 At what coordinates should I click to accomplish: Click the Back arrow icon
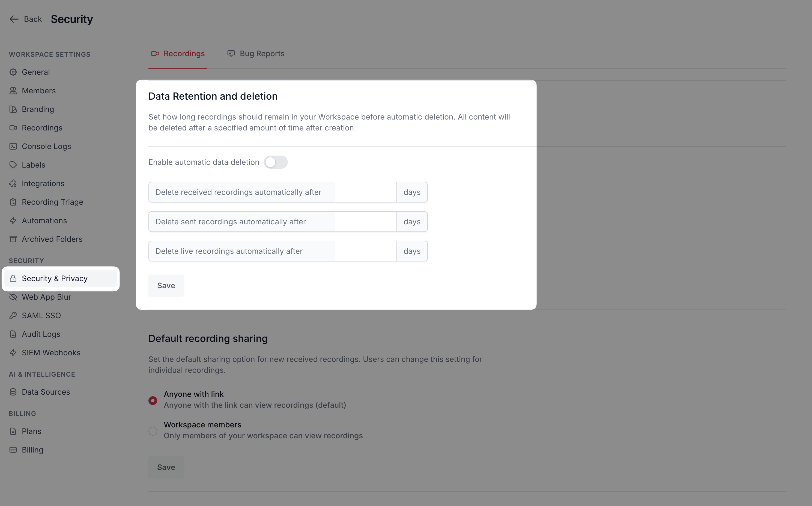click(14, 19)
